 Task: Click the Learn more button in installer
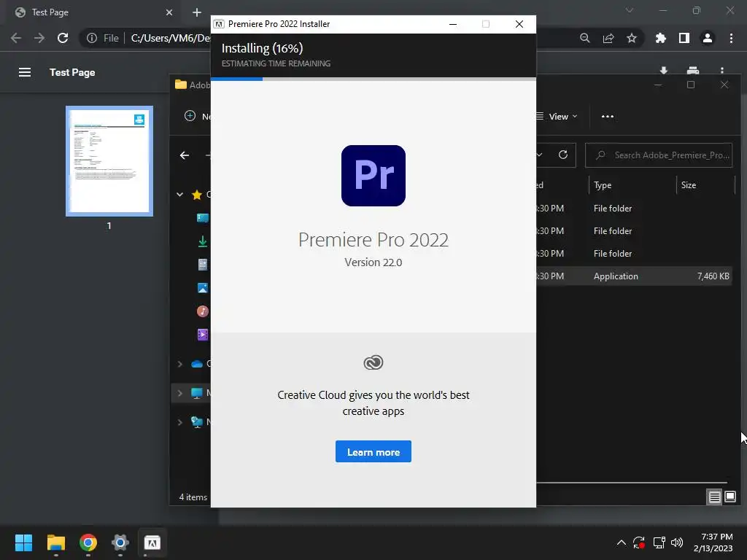(373, 451)
